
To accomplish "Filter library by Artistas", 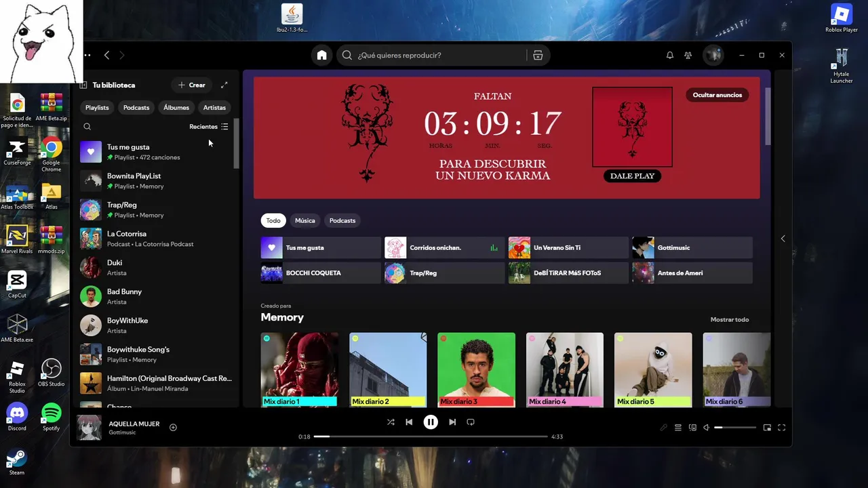I will click(214, 108).
